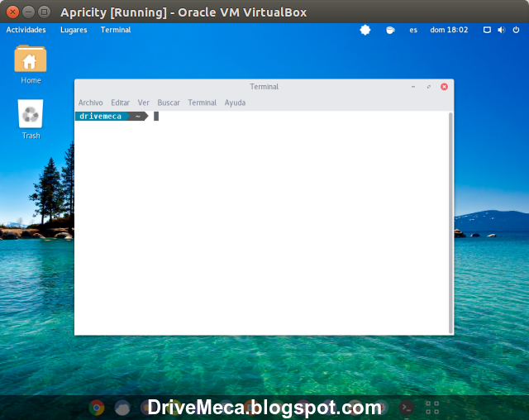
Task: Close the VirtualBox Apricity window
Action: [x=13, y=12]
